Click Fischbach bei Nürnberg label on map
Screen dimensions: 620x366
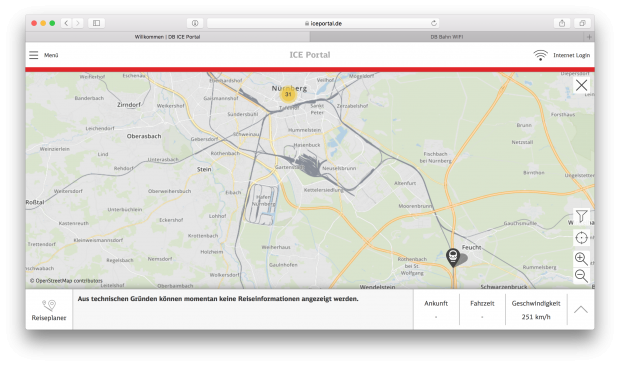(x=435, y=157)
